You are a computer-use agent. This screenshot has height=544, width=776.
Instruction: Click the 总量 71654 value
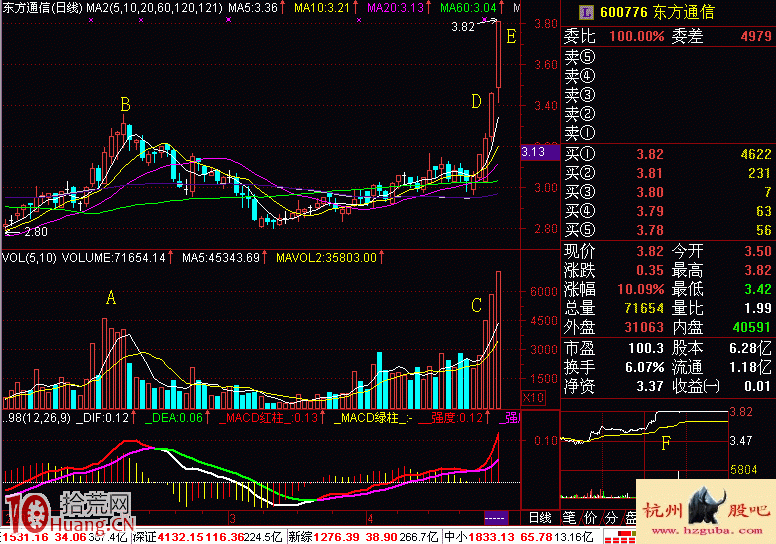643,308
